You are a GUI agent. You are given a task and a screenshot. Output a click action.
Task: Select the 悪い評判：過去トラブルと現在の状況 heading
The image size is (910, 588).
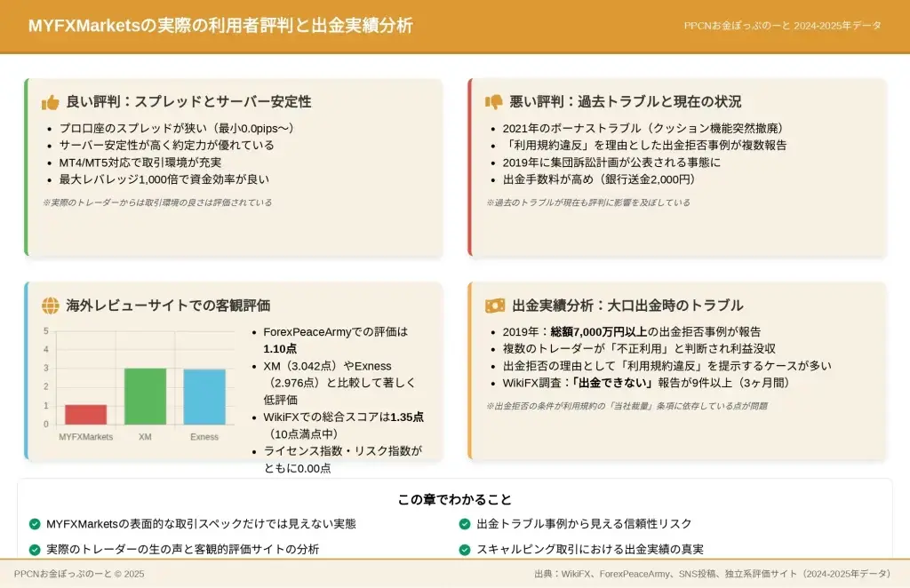tap(625, 102)
